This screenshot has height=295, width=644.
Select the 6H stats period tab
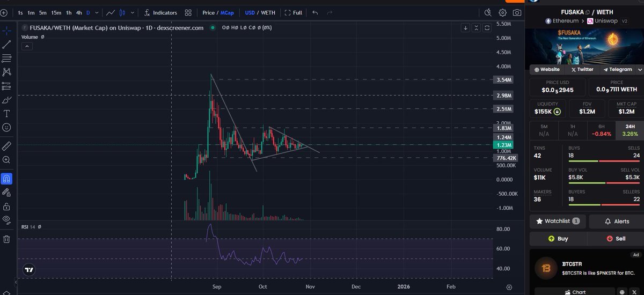coord(601,130)
